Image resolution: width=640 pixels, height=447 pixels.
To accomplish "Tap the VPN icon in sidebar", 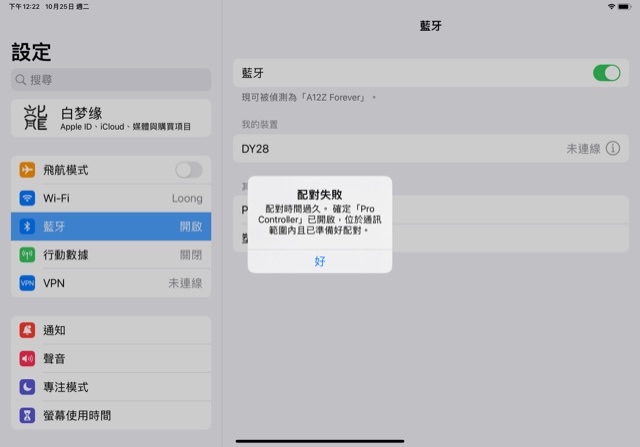I will coord(27,284).
